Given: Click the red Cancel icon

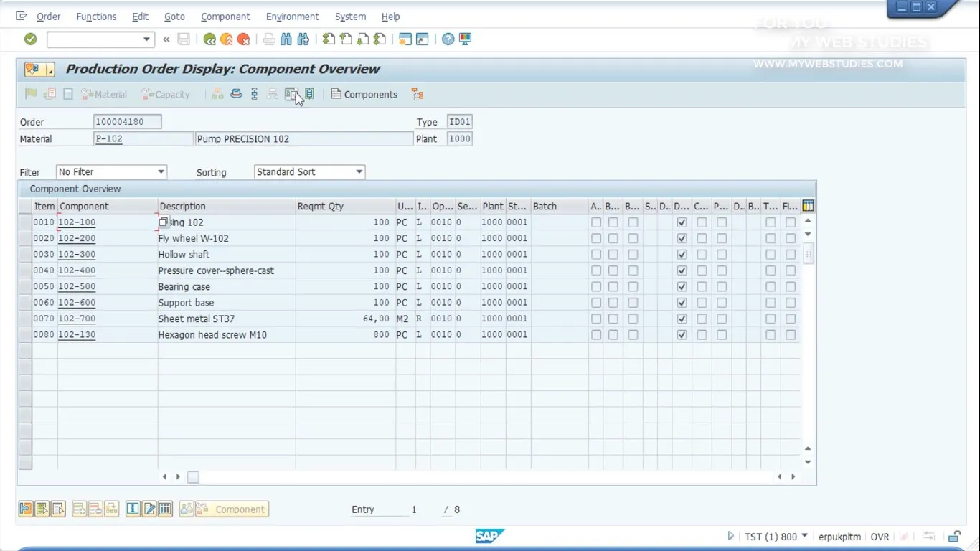Looking at the screenshot, I should coord(244,39).
